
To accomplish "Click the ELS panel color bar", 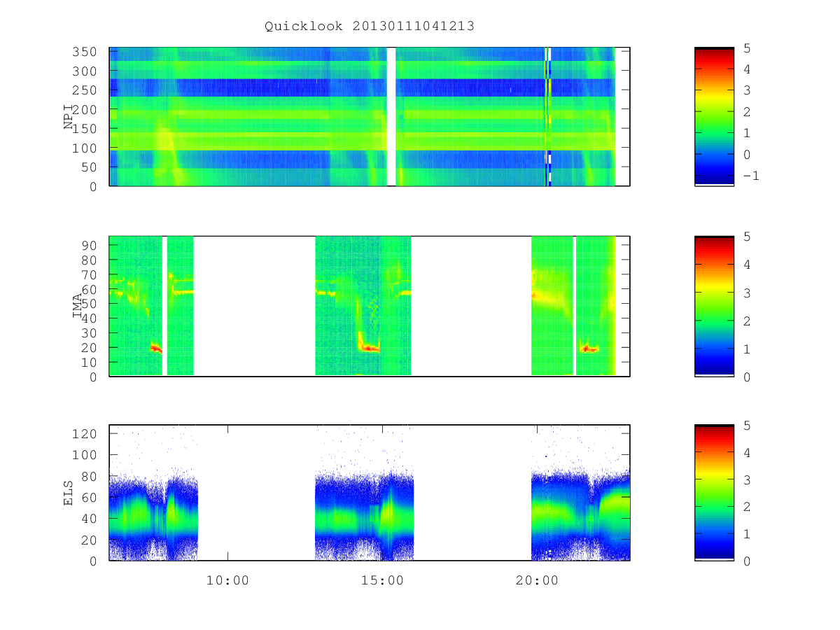I will [714, 492].
